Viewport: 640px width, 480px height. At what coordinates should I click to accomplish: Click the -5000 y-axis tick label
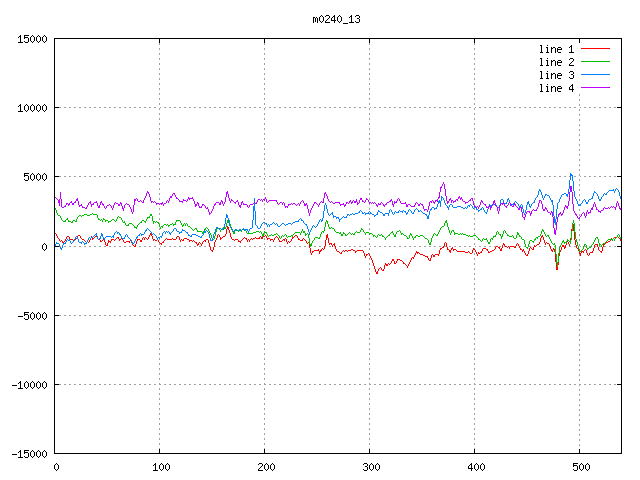[x=31, y=315]
